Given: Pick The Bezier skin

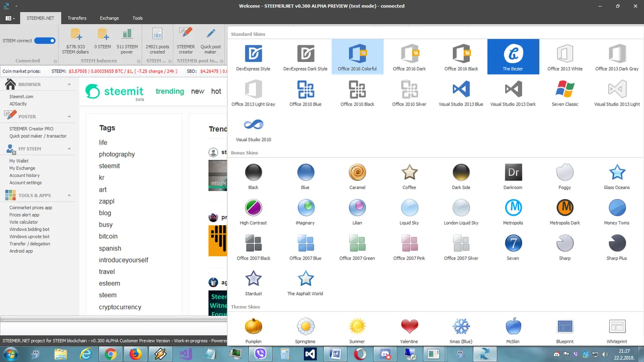Looking at the screenshot, I should pyautogui.click(x=513, y=57).
